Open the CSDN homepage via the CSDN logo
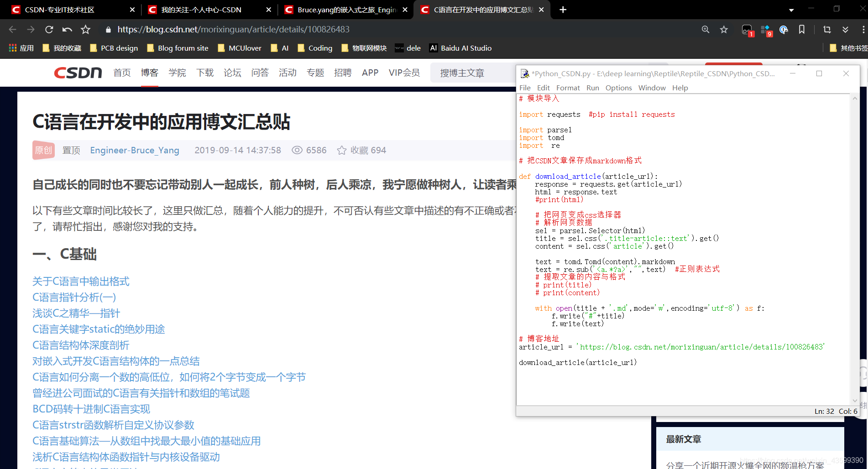Image resolution: width=868 pixels, height=469 pixels. click(77, 73)
